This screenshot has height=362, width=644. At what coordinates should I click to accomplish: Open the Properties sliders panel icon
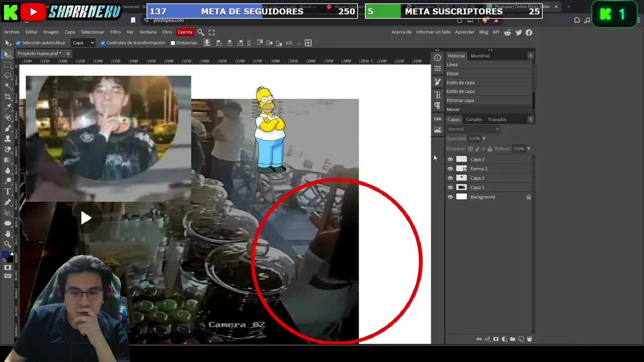[x=438, y=68]
